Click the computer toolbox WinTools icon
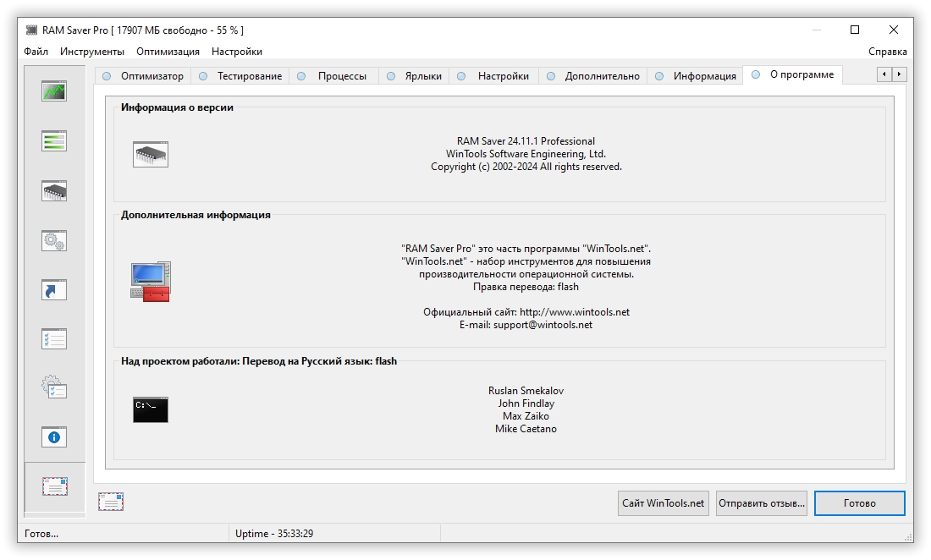The height and width of the screenshot is (560, 931). (151, 282)
